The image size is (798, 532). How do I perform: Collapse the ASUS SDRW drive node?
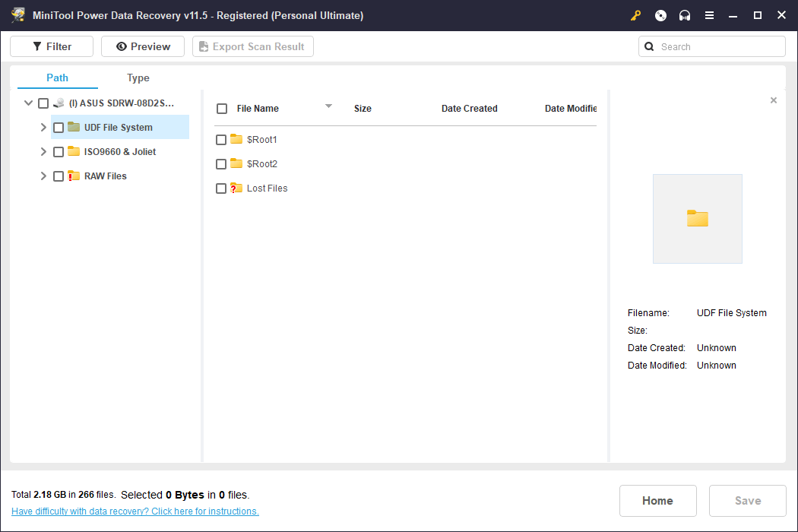29,103
